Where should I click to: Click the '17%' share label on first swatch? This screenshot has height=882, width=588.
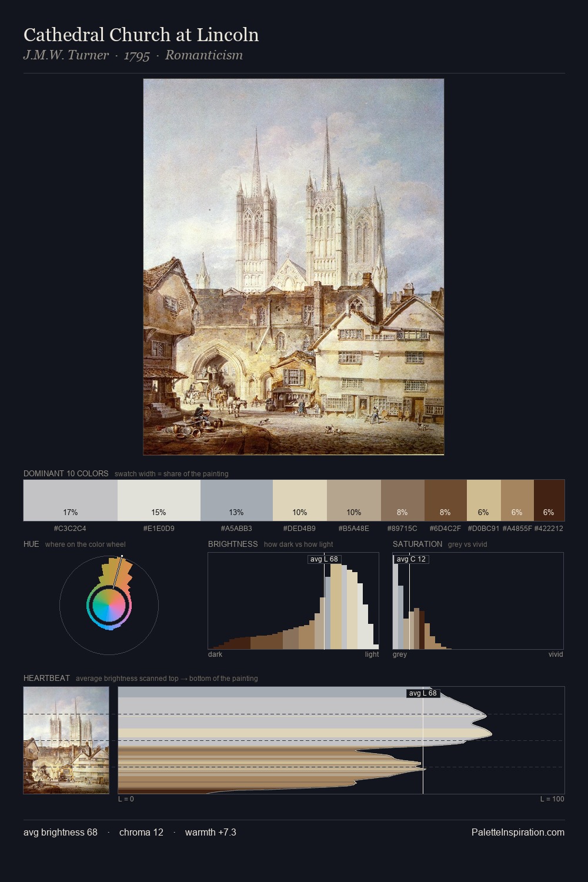tap(71, 512)
